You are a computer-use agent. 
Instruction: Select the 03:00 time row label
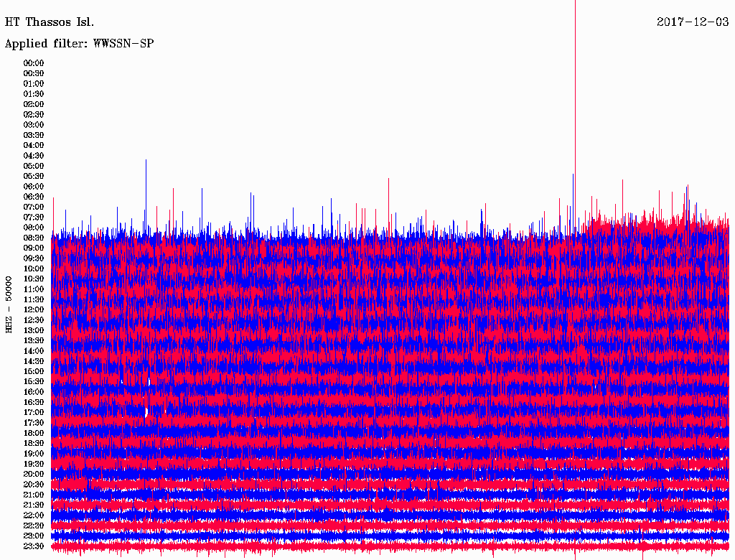(x=34, y=125)
